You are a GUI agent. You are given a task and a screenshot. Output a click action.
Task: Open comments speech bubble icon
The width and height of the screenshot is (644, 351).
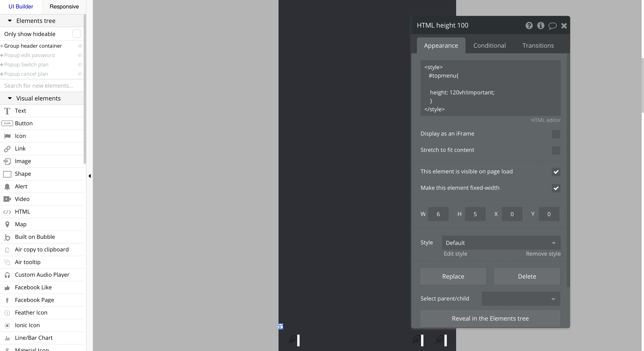click(x=552, y=26)
